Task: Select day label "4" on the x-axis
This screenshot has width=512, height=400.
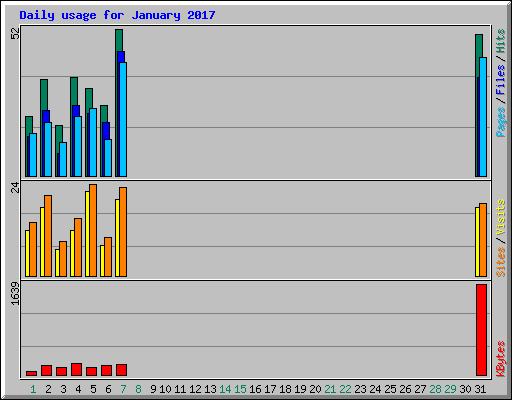Action: pos(78,389)
